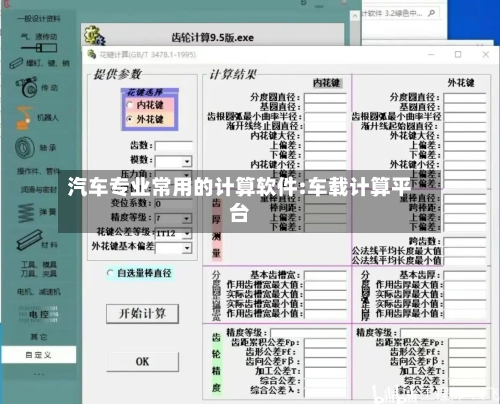The image size is (500, 404).
Task: Click the 外花键 分度圆直径 result field
Action: point(465,97)
